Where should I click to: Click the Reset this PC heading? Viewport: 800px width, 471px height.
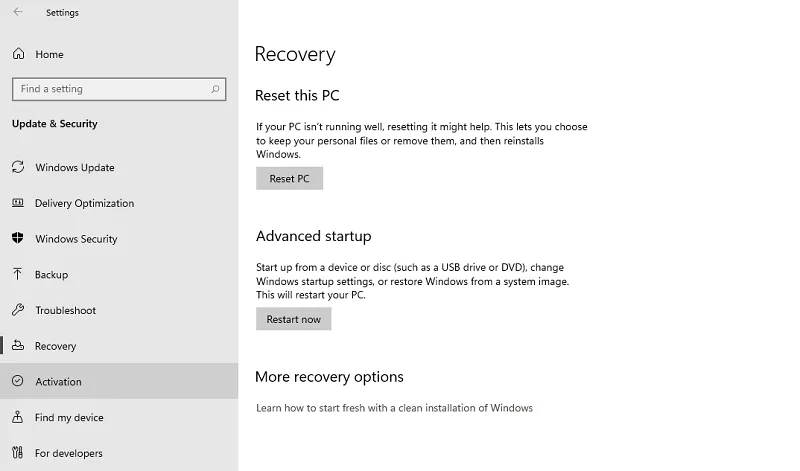[x=297, y=95]
